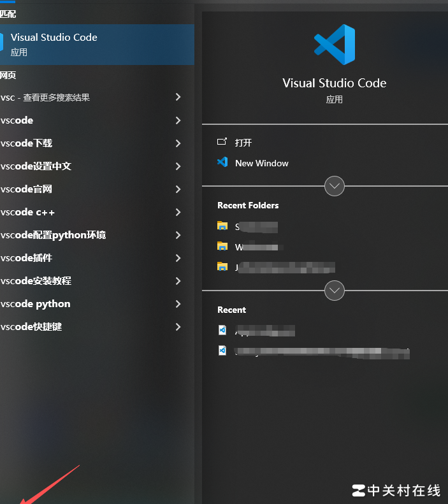448x504 pixels.
Task: Click the chevron arrow beside vscode c++
Action: pos(178,212)
